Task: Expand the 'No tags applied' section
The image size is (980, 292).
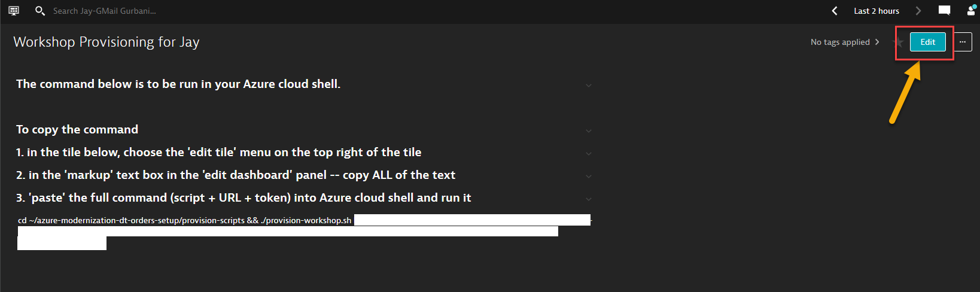Action: point(845,42)
